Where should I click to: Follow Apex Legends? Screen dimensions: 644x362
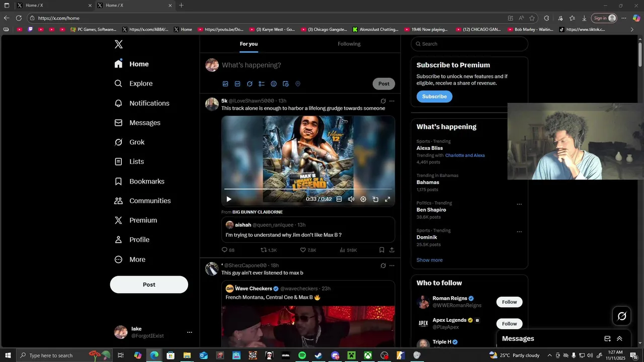pos(509,324)
